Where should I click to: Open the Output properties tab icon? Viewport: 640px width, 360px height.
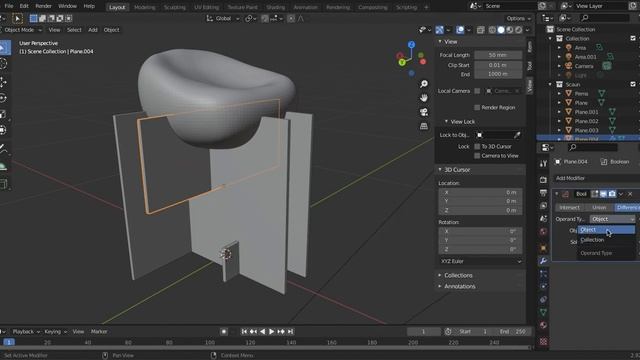(x=543, y=193)
